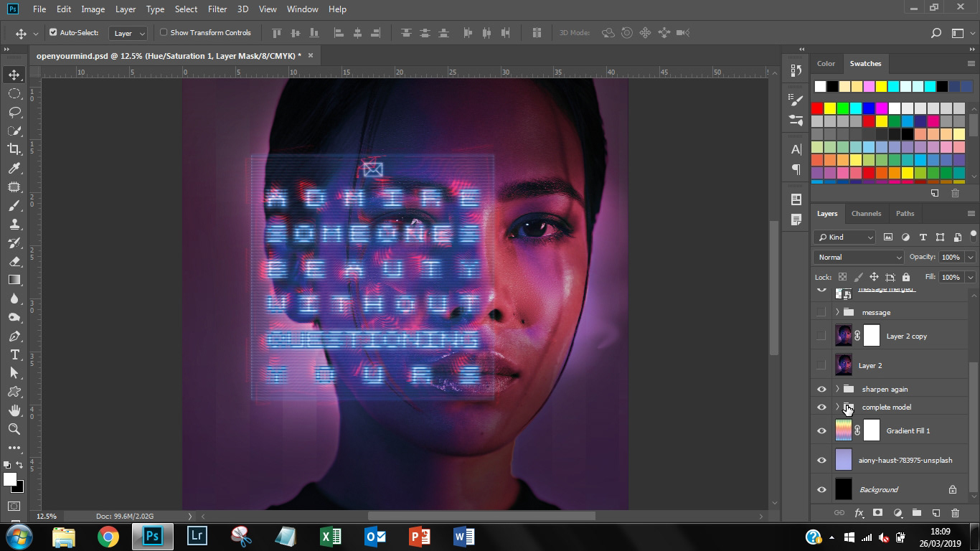Open the 3D menu
The height and width of the screenshot is (551, 980).
tap(242, 9)
